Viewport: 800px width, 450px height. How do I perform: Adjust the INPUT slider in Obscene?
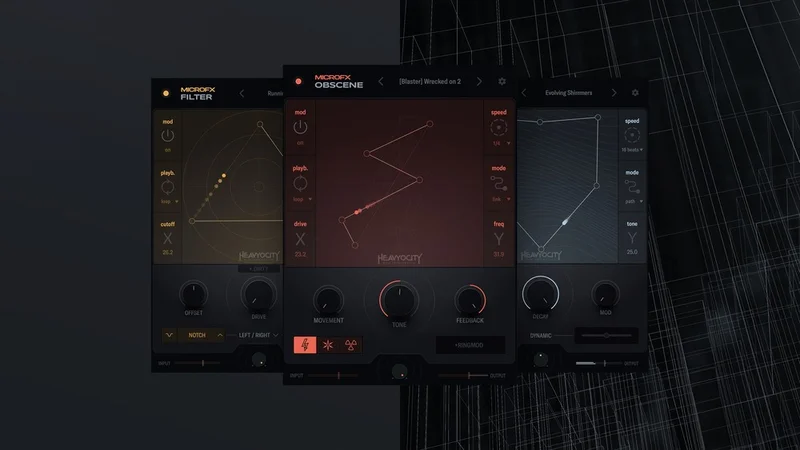click(333, 376)
